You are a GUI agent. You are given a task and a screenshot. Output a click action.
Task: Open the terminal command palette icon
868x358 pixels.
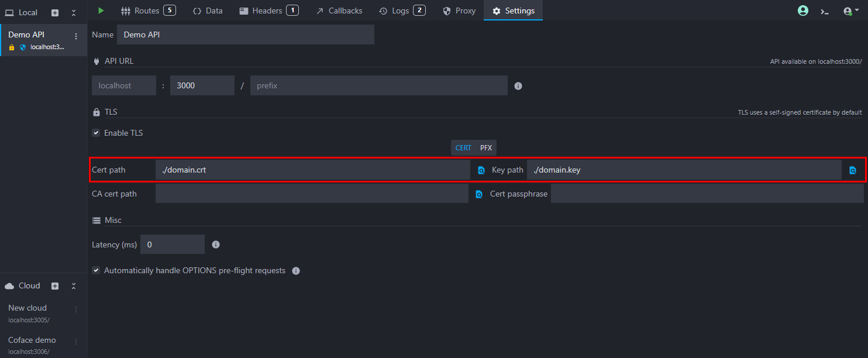tap(825, 11)
